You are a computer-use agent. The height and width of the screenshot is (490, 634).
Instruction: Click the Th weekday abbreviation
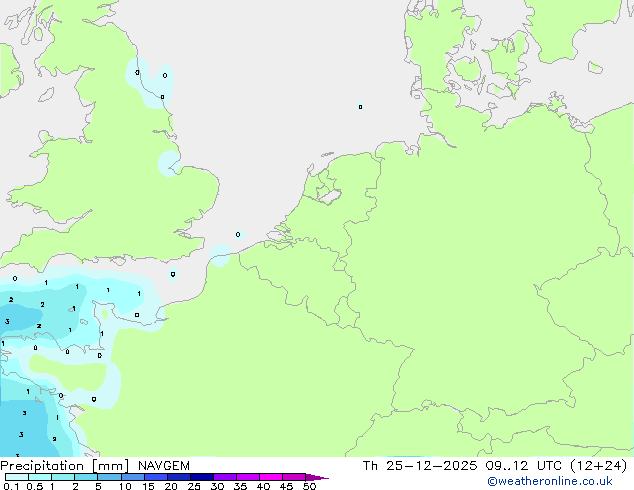(x=370, y=466)
